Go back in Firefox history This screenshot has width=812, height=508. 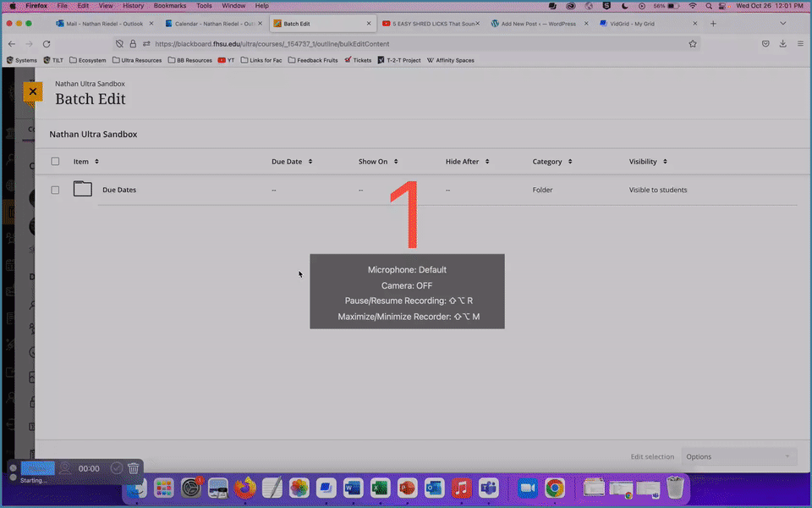[x=12, y=44]
